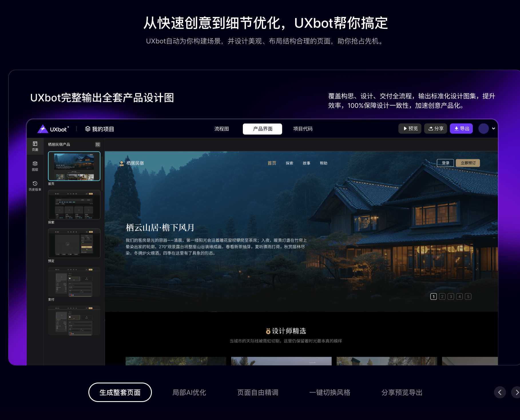Click the UXbot logo icon

coord(43,129)
